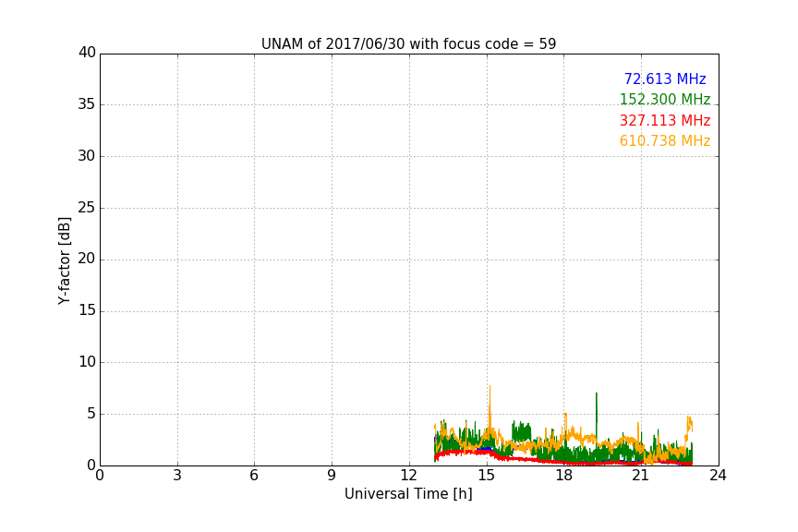Click the x-axis tick label 21
Screen dimensions: 798x532
click(x=641, y=476)
